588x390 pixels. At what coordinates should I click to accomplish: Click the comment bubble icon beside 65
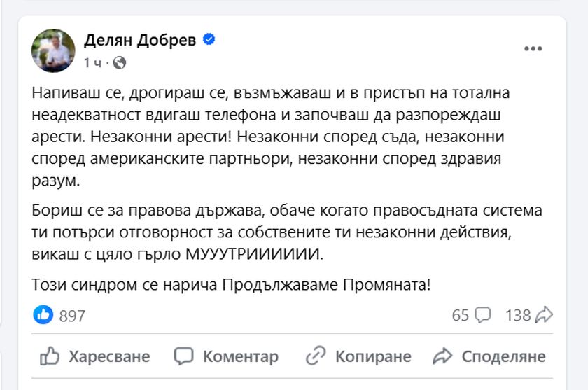[x=483, y=315]
